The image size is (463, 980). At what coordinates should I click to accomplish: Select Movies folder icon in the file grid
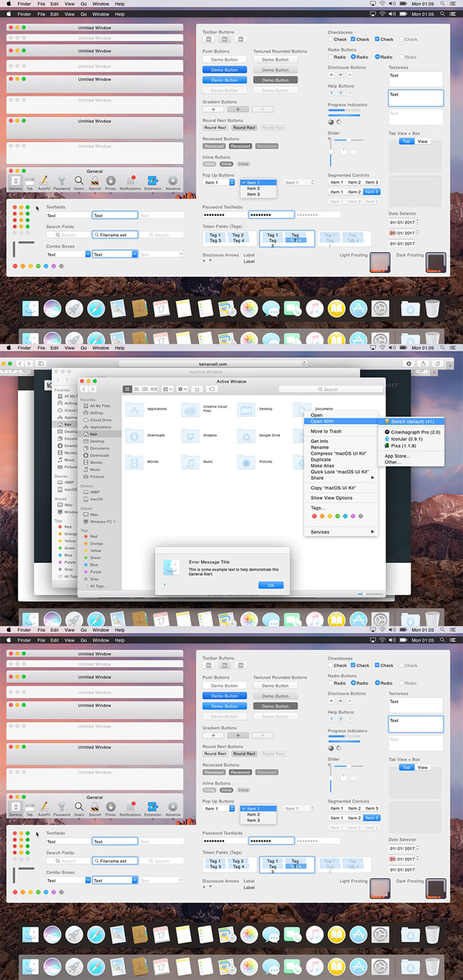[134, 463]
